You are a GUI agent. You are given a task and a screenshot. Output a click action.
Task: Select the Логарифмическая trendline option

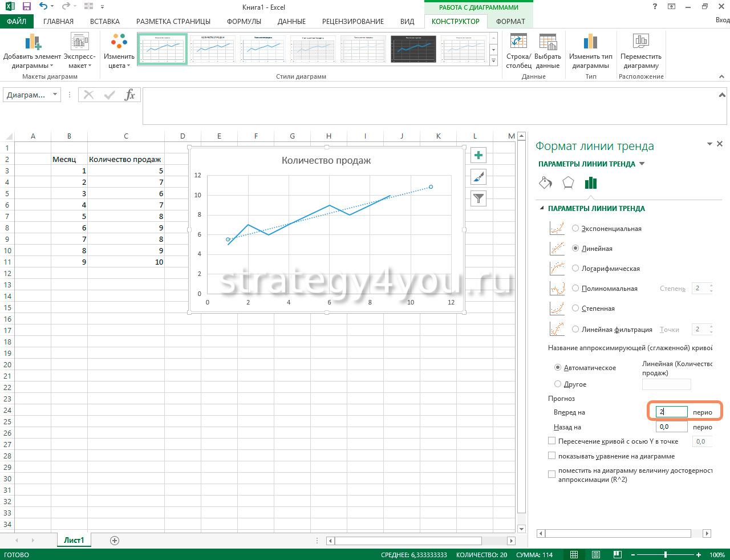(575, 269)
